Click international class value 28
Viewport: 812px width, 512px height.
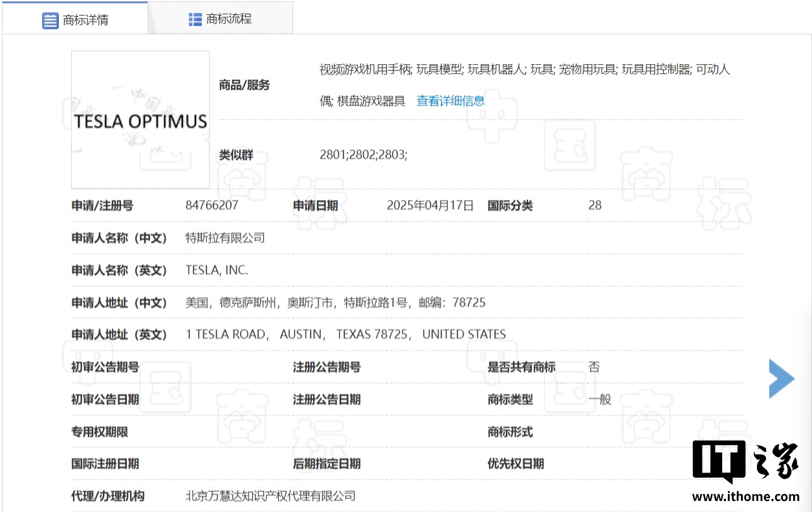click(x=595, y=206)
